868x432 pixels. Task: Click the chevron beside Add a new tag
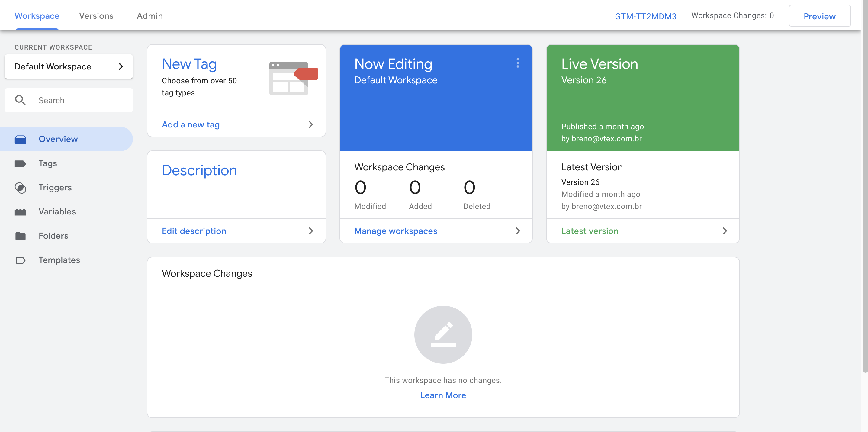[311, 124]
